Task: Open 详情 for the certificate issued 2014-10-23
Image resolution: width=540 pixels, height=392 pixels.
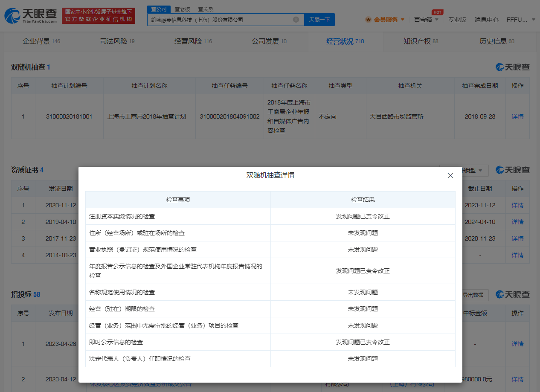Action: pyautogui.click(x=517, y=255)
